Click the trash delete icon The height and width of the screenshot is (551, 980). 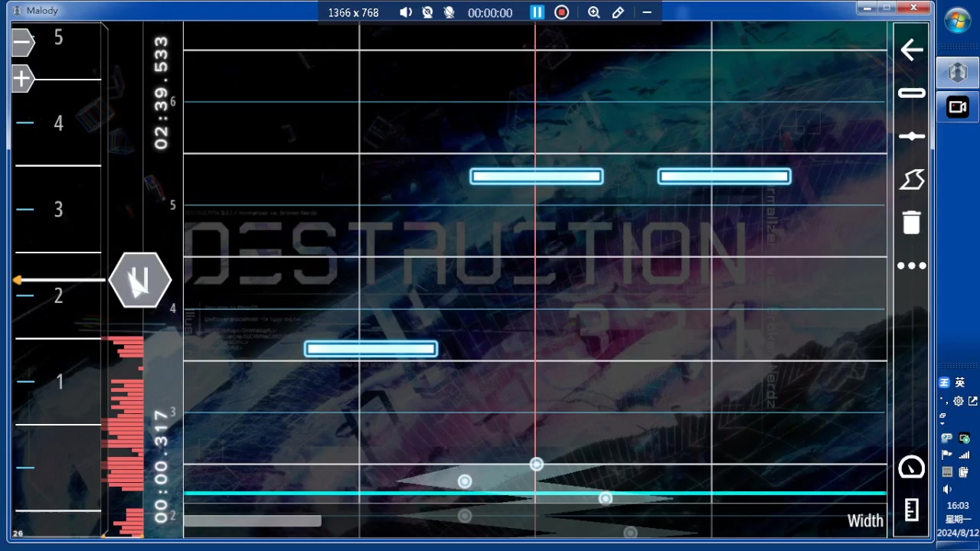click(911, 222)
